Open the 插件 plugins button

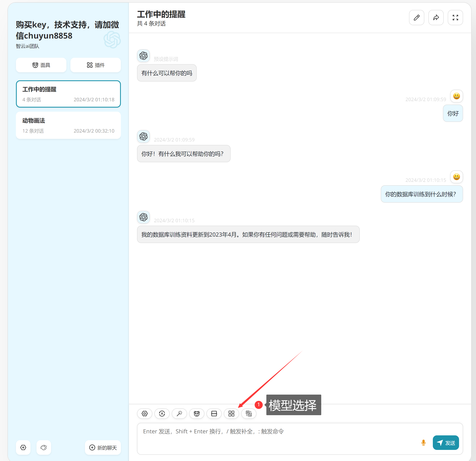coord(95,65)
